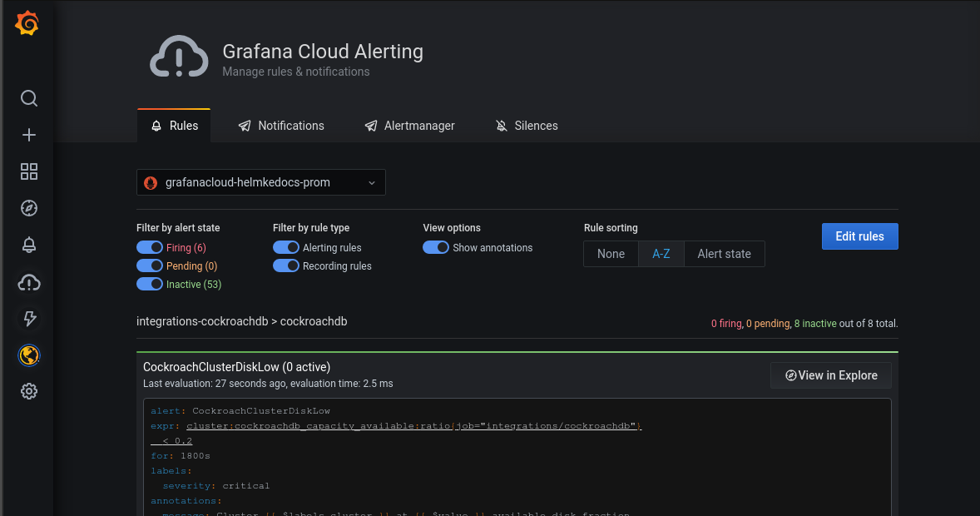The image size is (980, 516).
Task: Click the Grafana logo at the top
Action: 28,23
